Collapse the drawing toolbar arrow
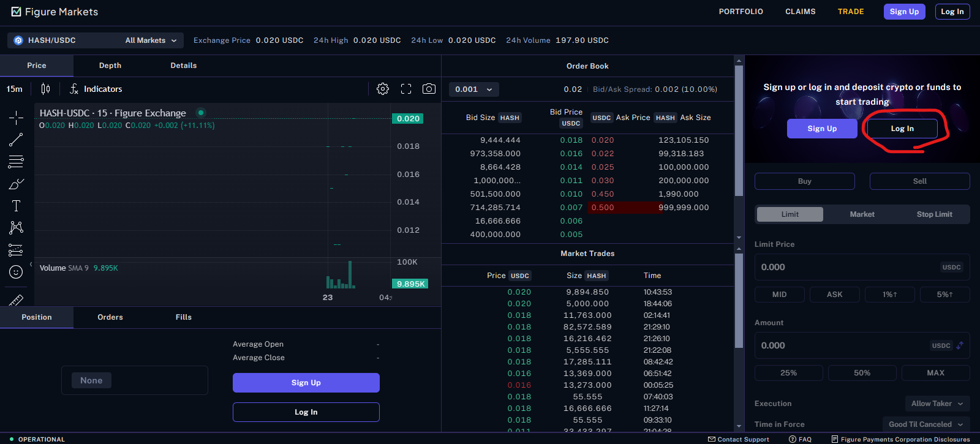 click(31, 265)
